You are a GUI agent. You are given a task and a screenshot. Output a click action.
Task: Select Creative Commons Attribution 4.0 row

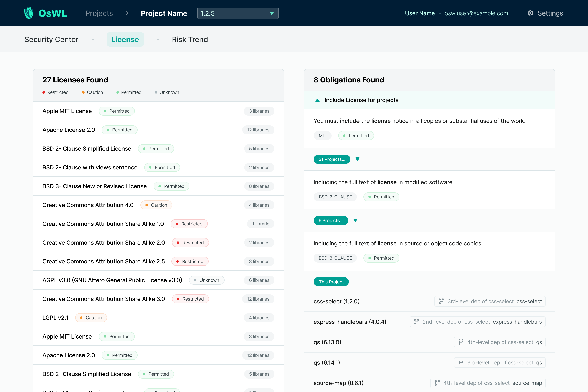pyautogui.click(x=158, y=205)
